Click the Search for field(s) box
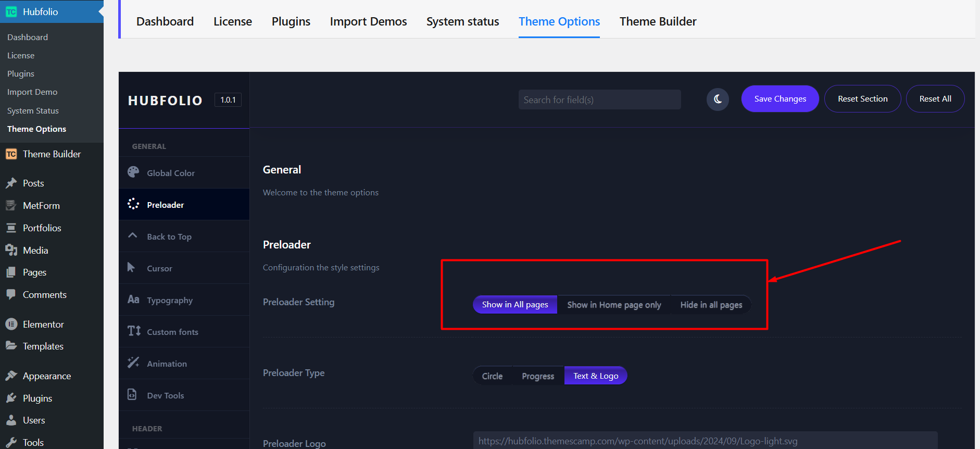980x449 pixels. 599,99
